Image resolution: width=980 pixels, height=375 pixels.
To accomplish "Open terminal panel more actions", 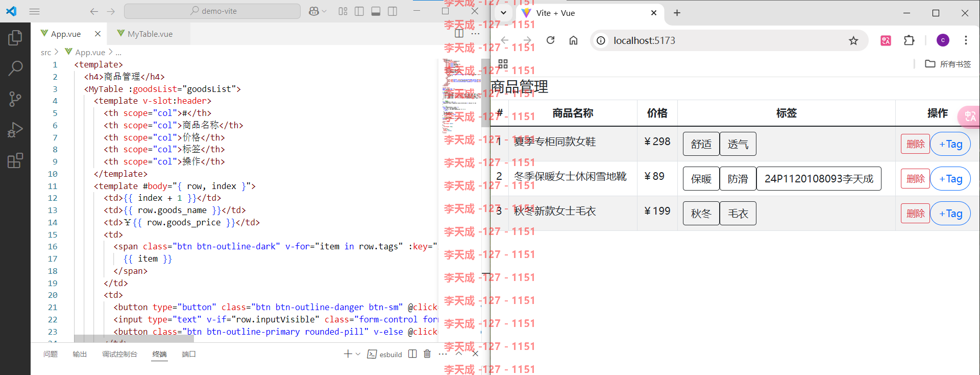I will click(443, 354).
